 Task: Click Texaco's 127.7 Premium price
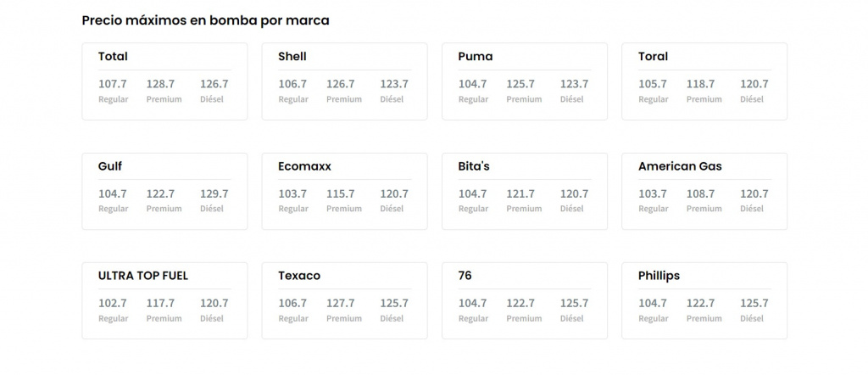341,303
